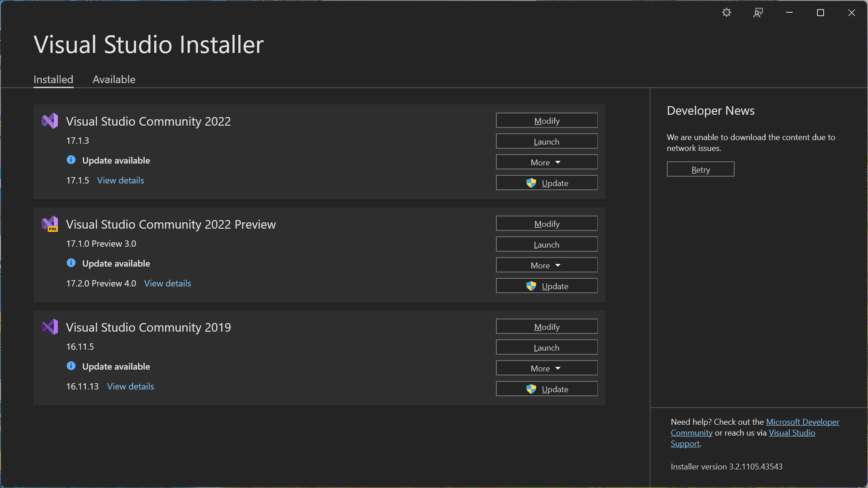The height and width of the screenshot is (488, 868).
Task: Click the info icon beside 2022's Update available
Action: tap(71, 160)
